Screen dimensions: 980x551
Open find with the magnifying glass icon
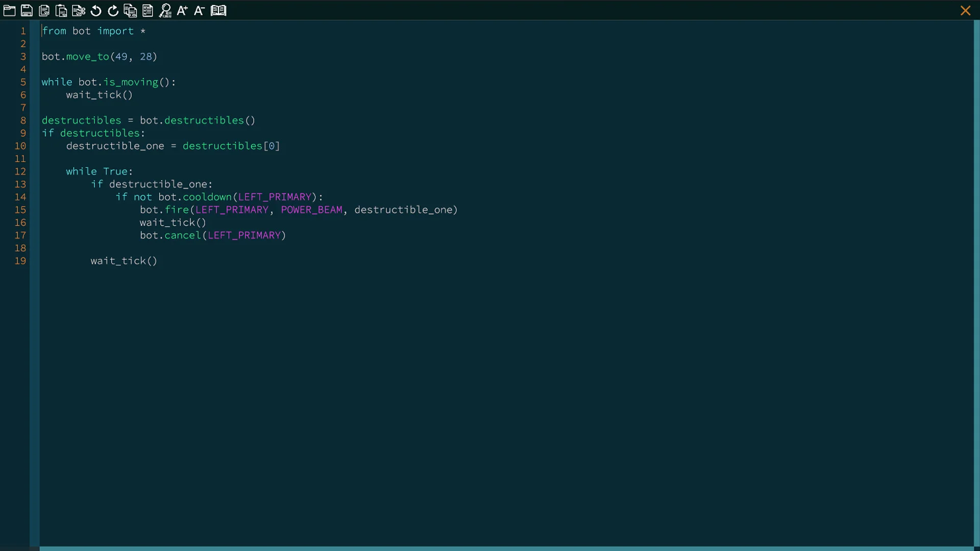(x=165, y=10)
